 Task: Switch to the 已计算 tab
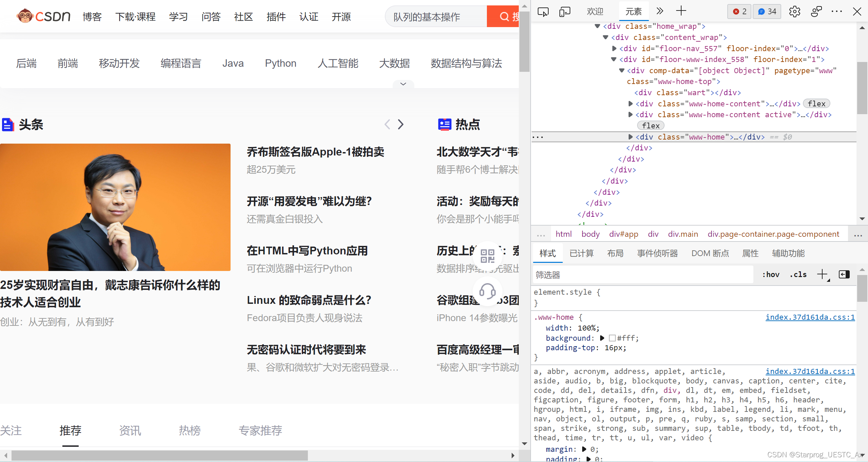pyautogui.click(x=581, y=253)
